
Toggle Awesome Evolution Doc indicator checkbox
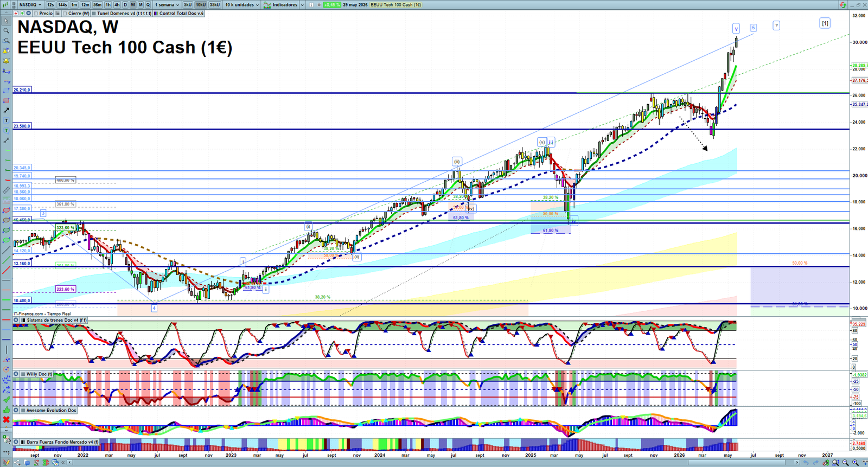pyautogui.click(x=23, y=411)
